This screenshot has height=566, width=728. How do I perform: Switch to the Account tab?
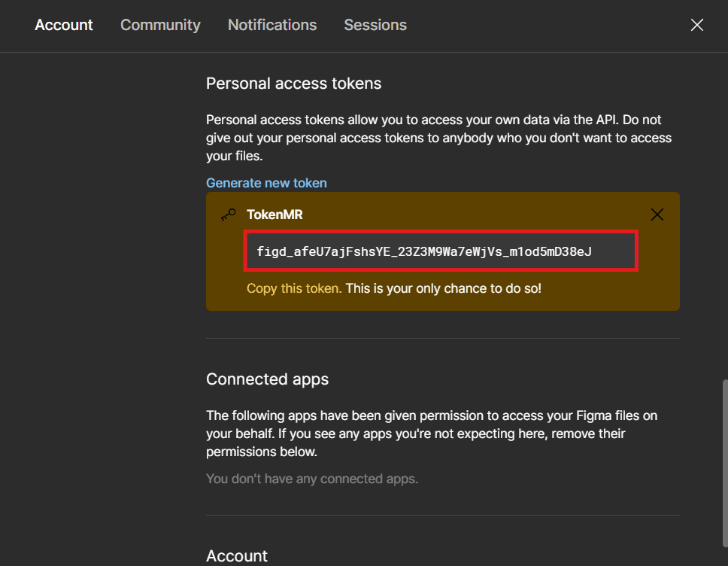click(x=64, y=25)
